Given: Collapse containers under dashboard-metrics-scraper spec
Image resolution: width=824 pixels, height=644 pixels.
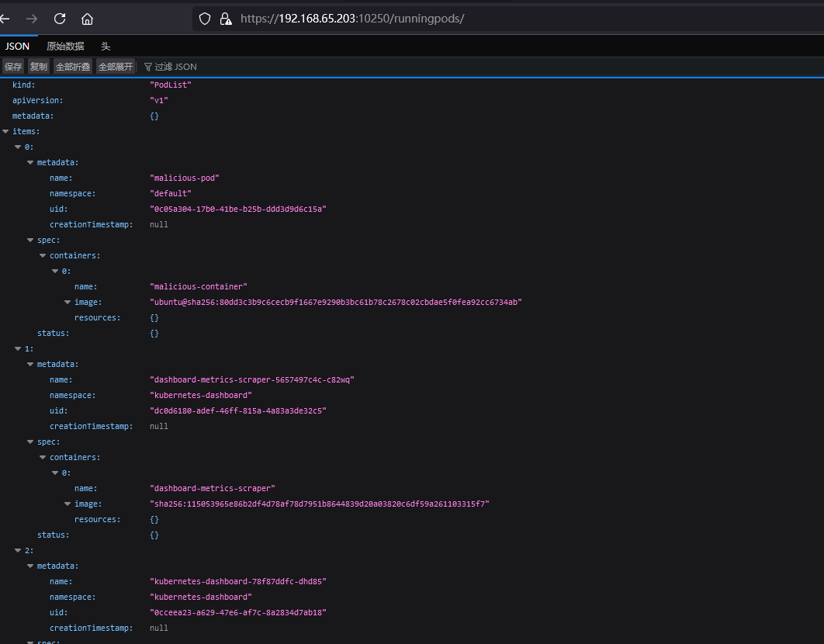Looking at the screenshot, I should (x=43, y=457).
